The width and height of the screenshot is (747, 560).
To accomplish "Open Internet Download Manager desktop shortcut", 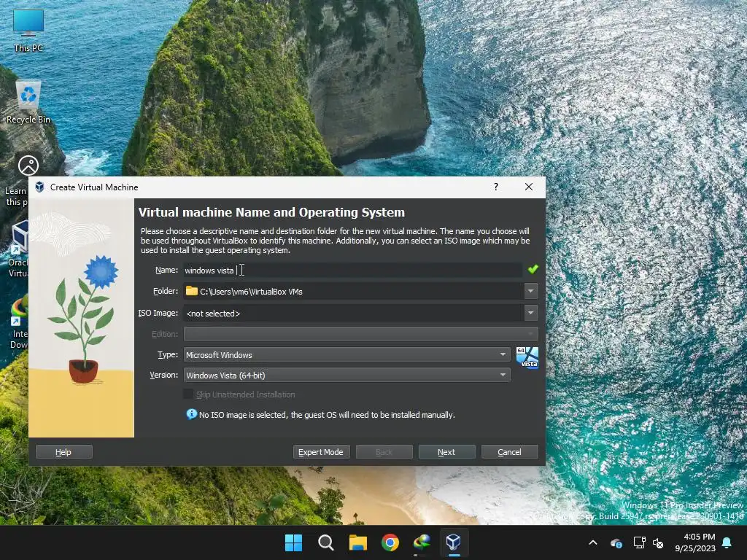I will click(18, 322).
